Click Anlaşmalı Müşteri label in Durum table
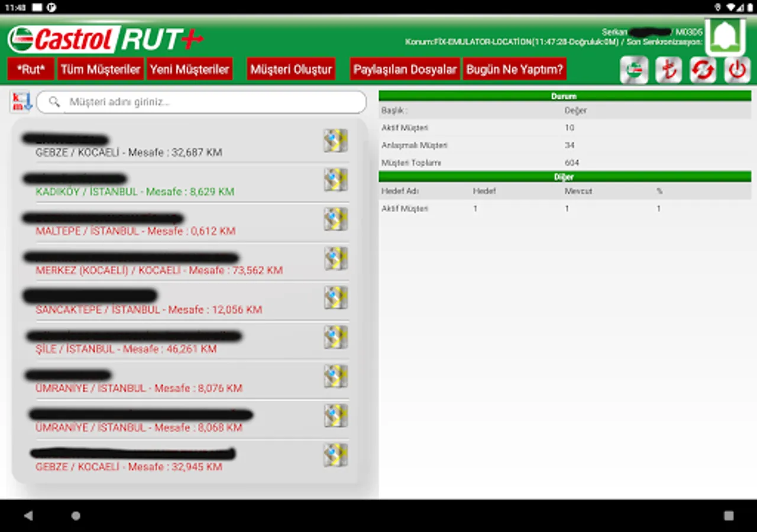Image resolution: width=757 pixels, height=532 pixels. point(415,145)
